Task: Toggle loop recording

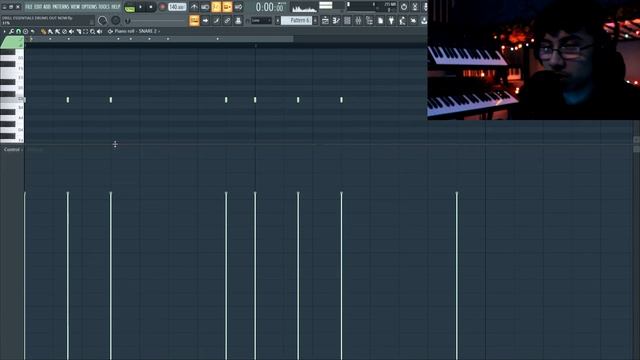Action: (238, 7)
